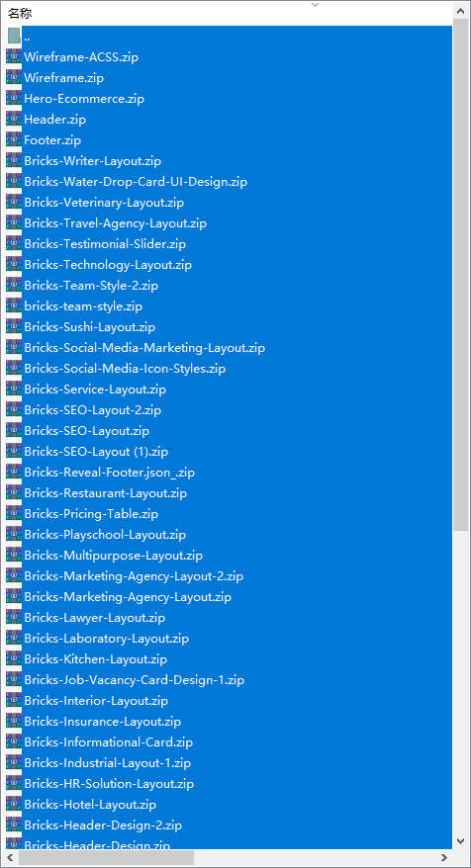Click the icon of Bricks-Pricing-Table.zip
The width and height of the screenshot is (471, 868).
pos(14,514)
